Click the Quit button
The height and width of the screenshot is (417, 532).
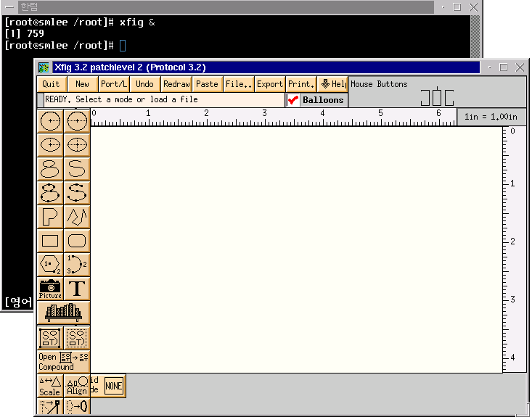[52, 84]
